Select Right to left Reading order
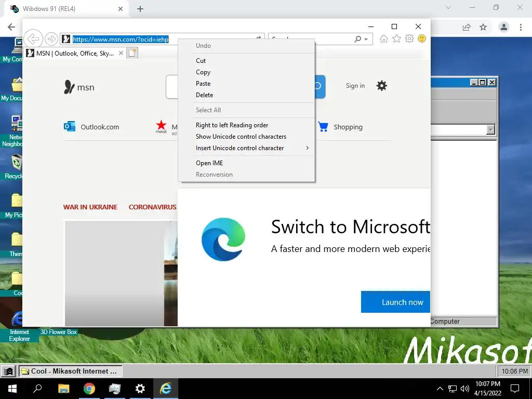Image resolution: width=532 pixels, height=399 pixels. [x=246, y=125]
